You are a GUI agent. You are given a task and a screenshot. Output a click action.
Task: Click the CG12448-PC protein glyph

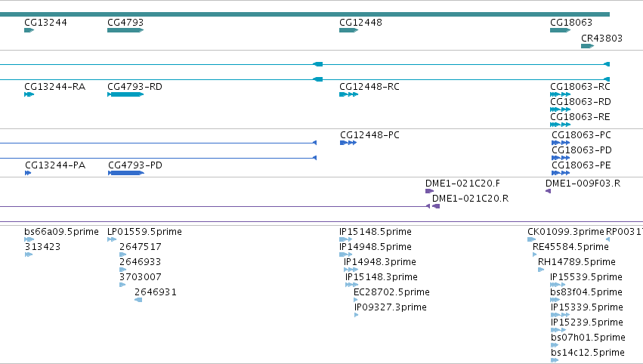click(348, 143)
